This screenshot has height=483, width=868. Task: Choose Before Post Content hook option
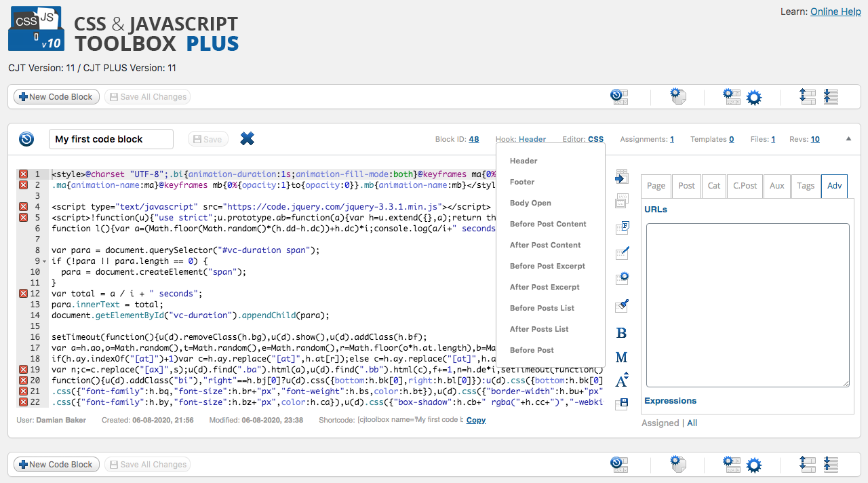click(548, 224)
